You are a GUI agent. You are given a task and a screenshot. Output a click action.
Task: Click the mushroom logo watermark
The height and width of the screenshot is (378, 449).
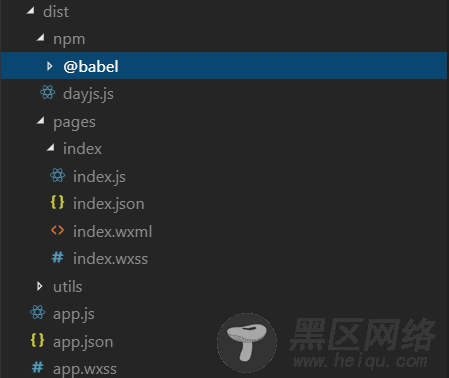tap(247, 342)
